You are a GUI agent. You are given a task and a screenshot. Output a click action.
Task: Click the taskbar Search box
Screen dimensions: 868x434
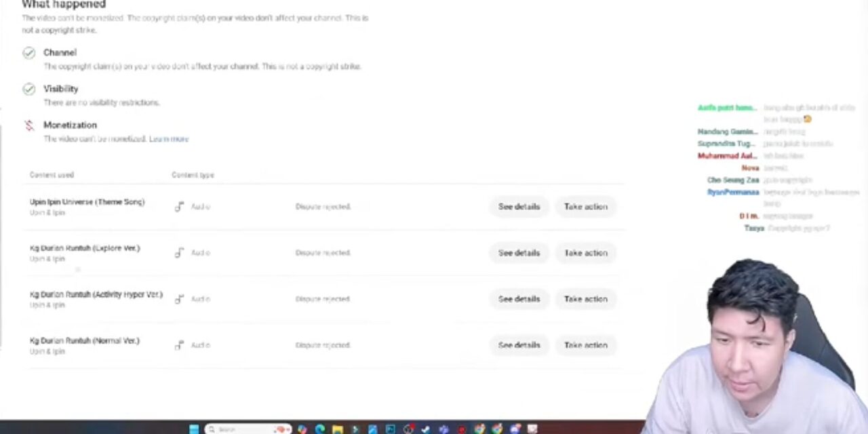click(248, 429)
